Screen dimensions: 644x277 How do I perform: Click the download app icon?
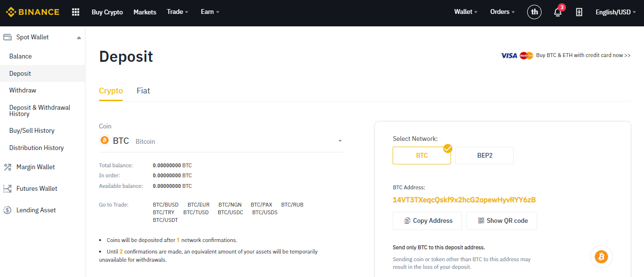click(x=579, y=12)
